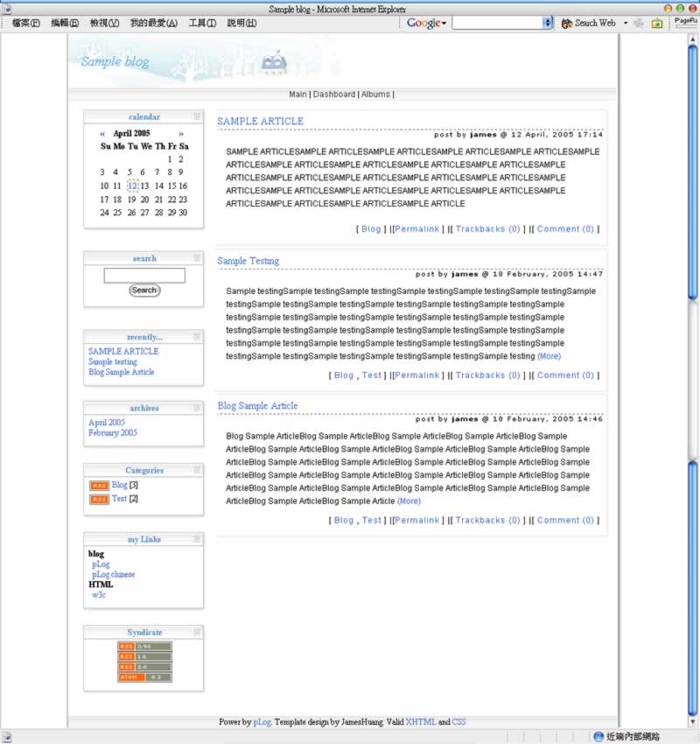Click the Search Web toolbar button
700x744 pixels.
(589, 23)
